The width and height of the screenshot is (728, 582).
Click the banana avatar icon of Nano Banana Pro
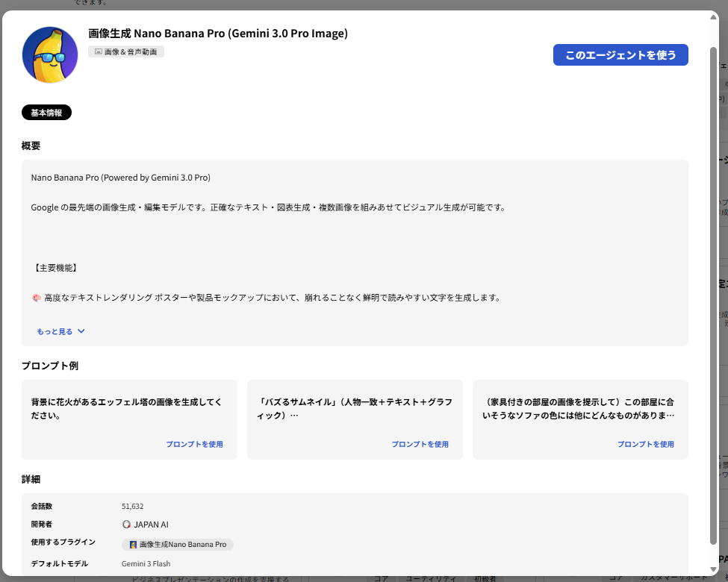(x=49, y=54)
